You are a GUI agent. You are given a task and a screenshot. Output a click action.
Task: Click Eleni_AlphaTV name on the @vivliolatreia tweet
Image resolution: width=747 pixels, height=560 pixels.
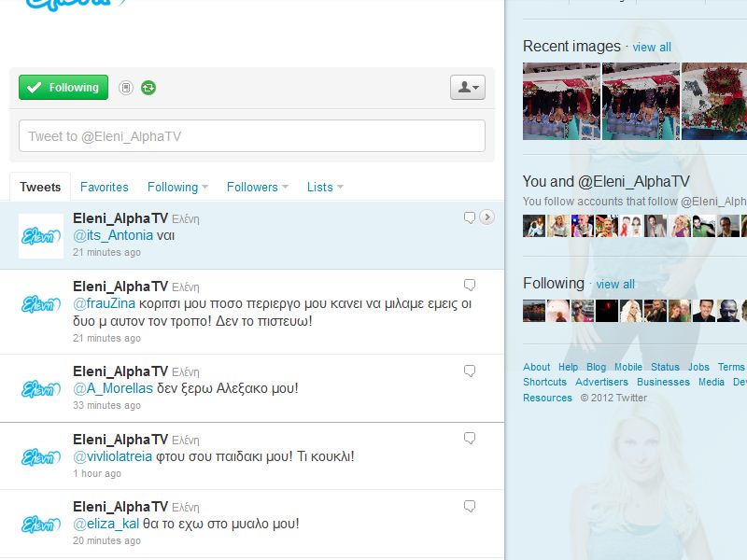click(120, 439)
